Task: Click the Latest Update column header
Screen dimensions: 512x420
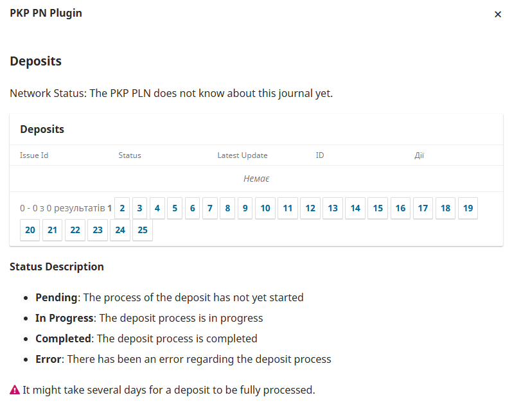Action: pos(242,155)
